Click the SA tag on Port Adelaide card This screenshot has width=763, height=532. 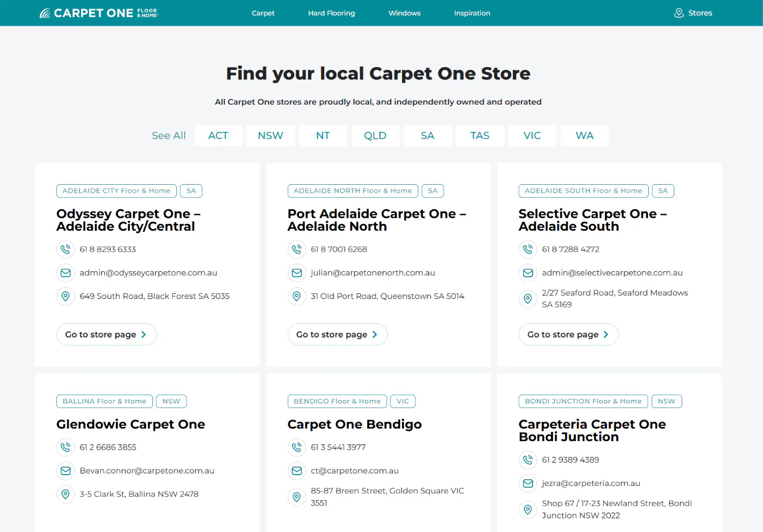click(x=433, y=191)
